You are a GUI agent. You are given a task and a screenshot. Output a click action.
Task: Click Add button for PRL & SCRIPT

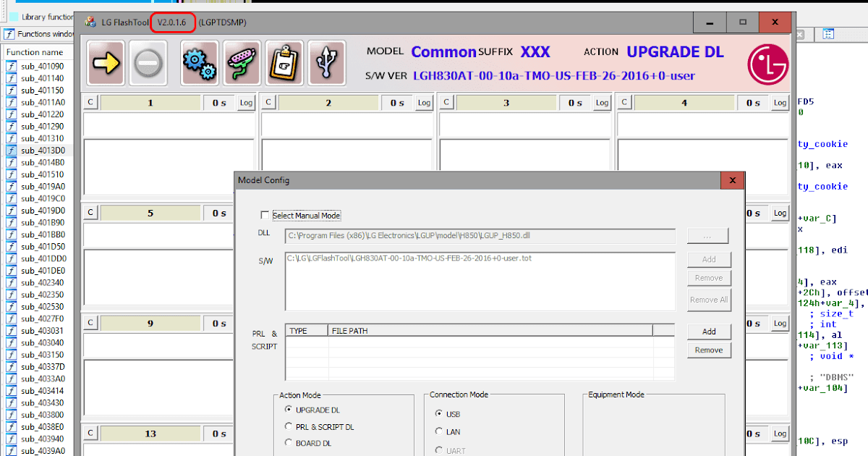pos(709,332)
